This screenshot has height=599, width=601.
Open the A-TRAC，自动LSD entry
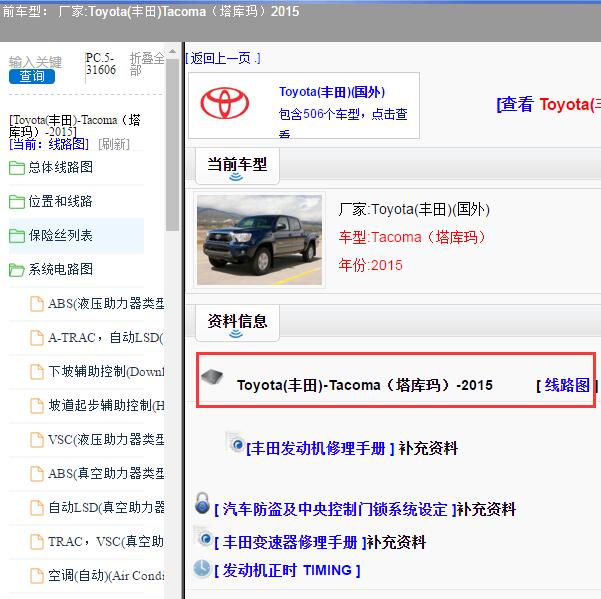coord(106,338)
